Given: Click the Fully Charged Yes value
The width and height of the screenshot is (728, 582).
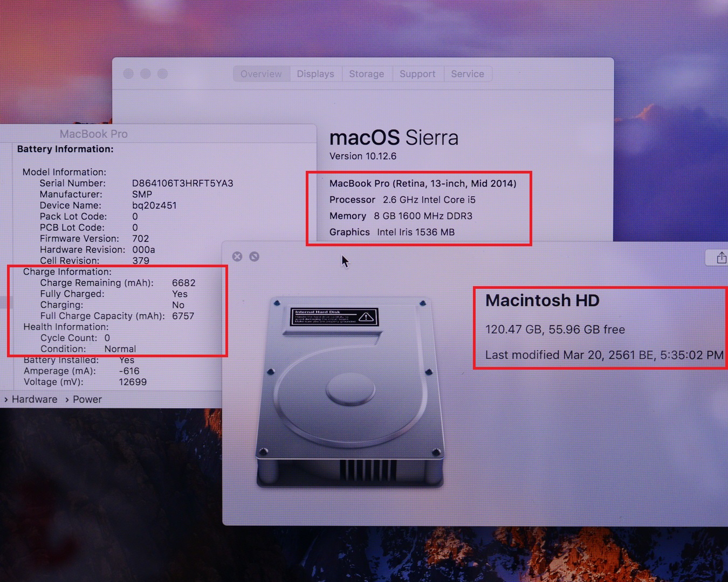Looking at the screenshot, I should [180, 294].
